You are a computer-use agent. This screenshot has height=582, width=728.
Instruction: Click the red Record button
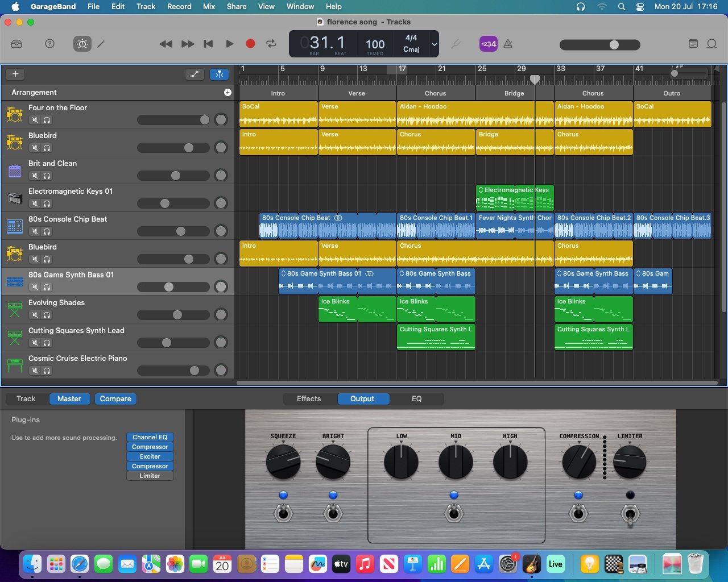pos(250,44)
